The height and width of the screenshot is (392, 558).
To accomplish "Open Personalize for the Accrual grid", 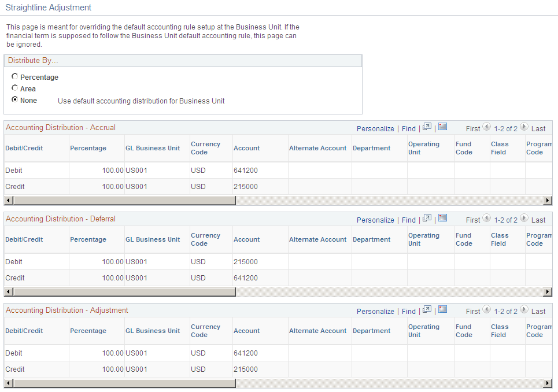I will point(375,128).
